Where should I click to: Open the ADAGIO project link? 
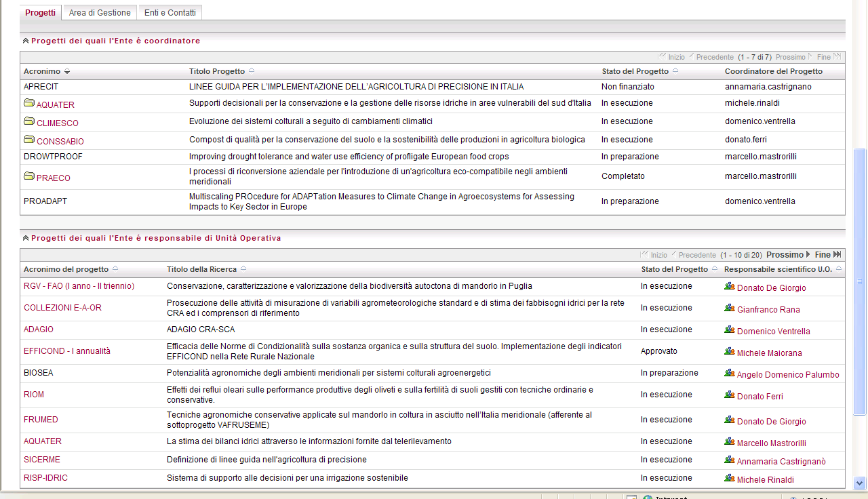point(39,330)
